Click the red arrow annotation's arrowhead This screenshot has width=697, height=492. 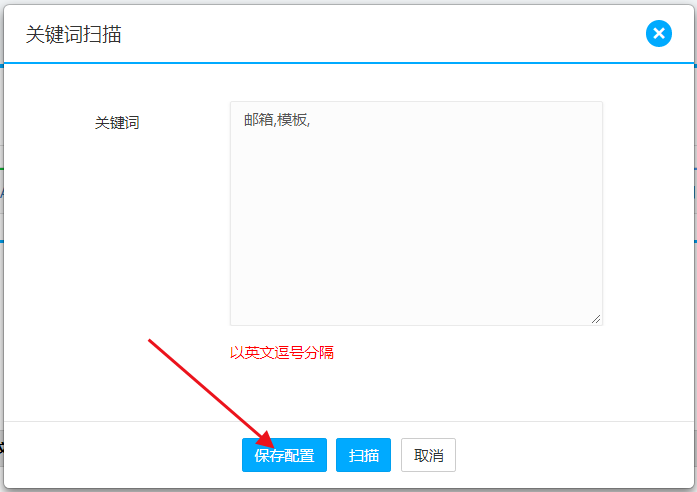tap(266, 440)
